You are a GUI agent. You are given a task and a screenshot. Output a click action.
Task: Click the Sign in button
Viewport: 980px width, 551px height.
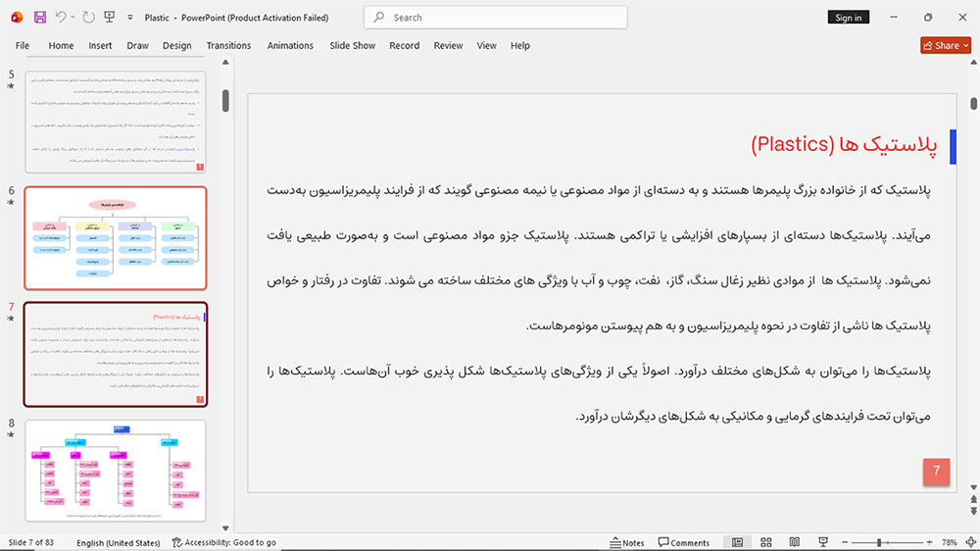848,18
